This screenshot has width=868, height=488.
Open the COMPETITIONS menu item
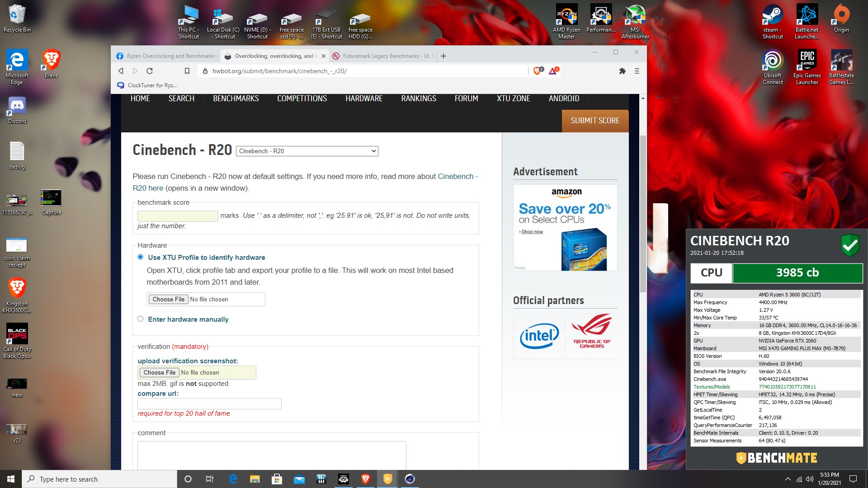[302, 99]
